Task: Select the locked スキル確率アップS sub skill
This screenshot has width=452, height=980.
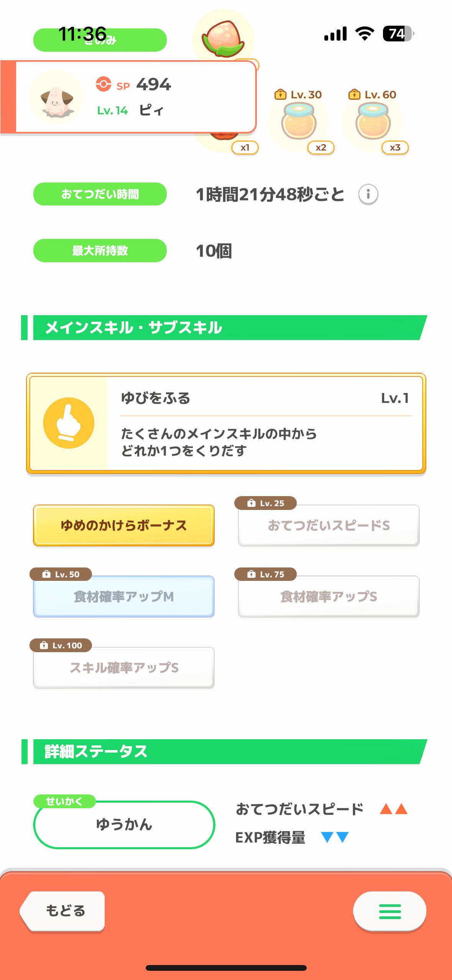Action: click(124, 668)
